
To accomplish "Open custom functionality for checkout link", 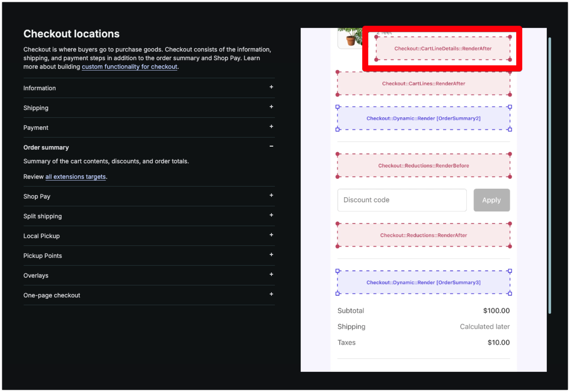I will point(129,67).
